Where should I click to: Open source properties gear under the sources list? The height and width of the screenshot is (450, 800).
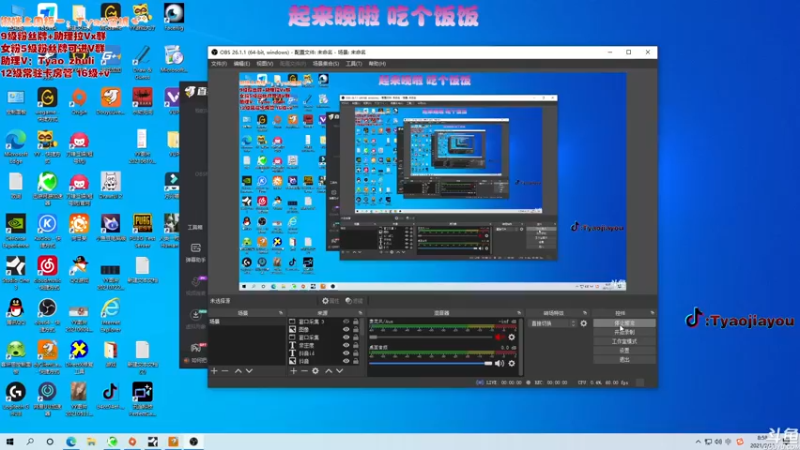[315, 371]
